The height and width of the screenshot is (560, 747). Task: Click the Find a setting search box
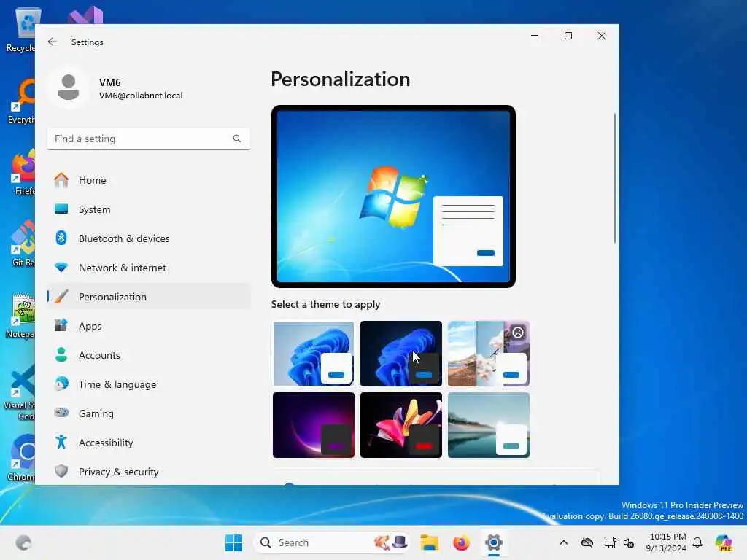click(149, 139)
